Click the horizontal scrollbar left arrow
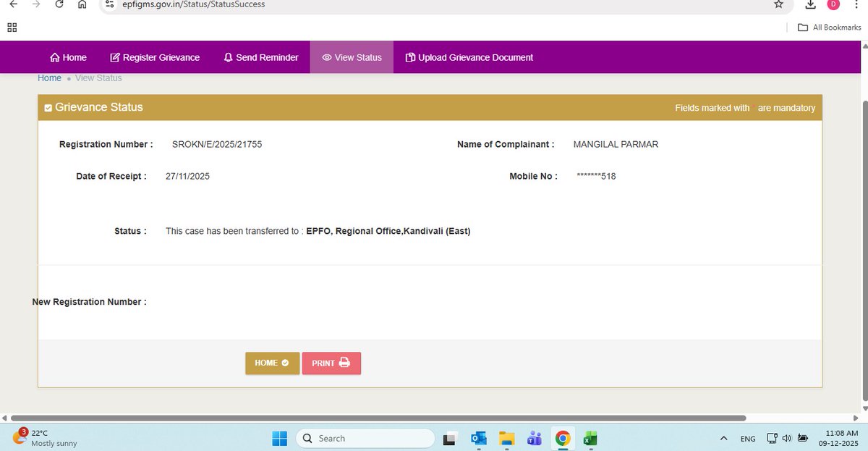The width and height of the screenshot is (868, 451). tap(5, 418)
